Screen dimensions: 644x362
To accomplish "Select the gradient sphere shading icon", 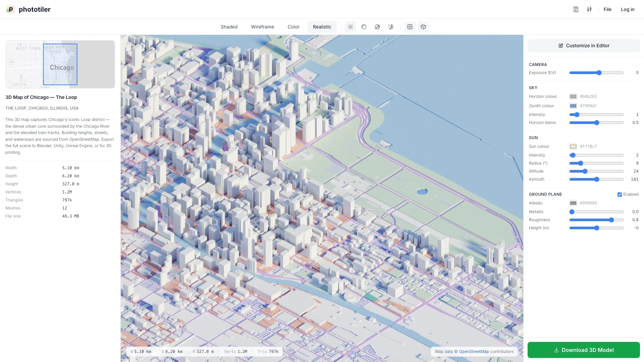I will pyautogui.click(x=364, y=27).
